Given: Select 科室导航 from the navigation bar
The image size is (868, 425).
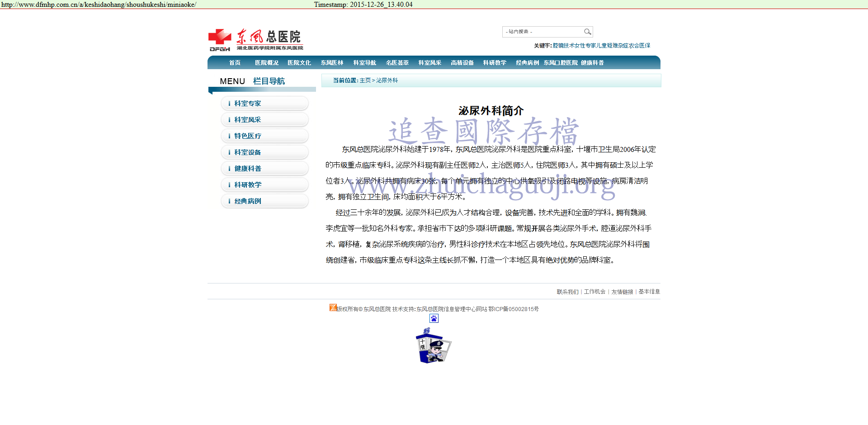Looking at the screenshot, I should click(364, 63).
